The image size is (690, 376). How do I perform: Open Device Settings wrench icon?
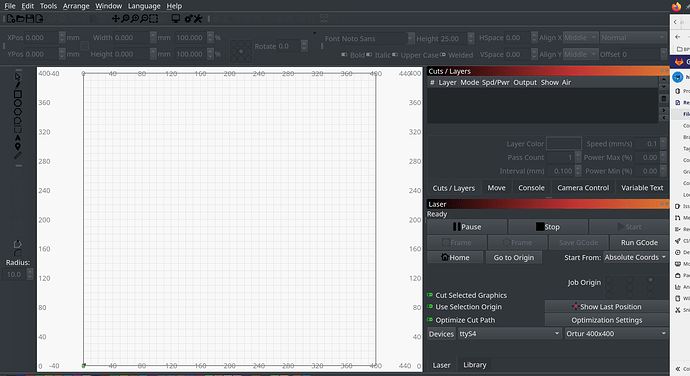point(198,18)
